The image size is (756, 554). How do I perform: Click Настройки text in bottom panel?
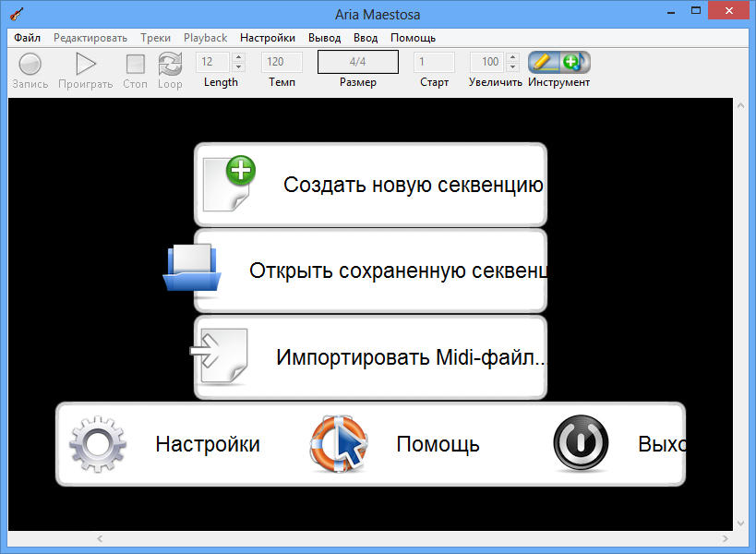click(x=208, y=444)
